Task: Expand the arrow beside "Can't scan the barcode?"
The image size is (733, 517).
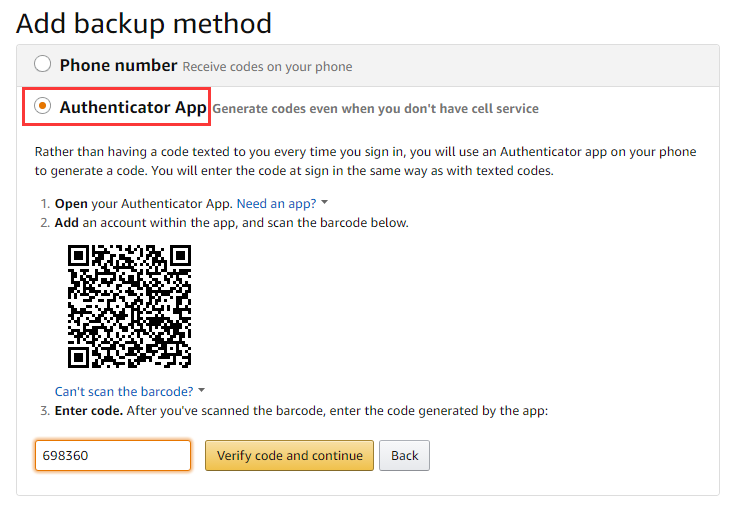Action: (201, 391)
